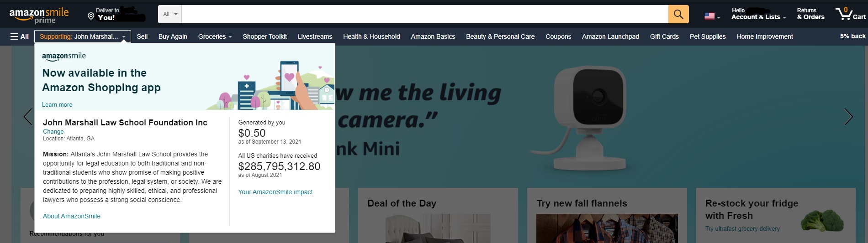Click the broccoli Fresh image
The height and width of the screenshot is (243, 868).
pyautogui.click(x=822, y=220)
